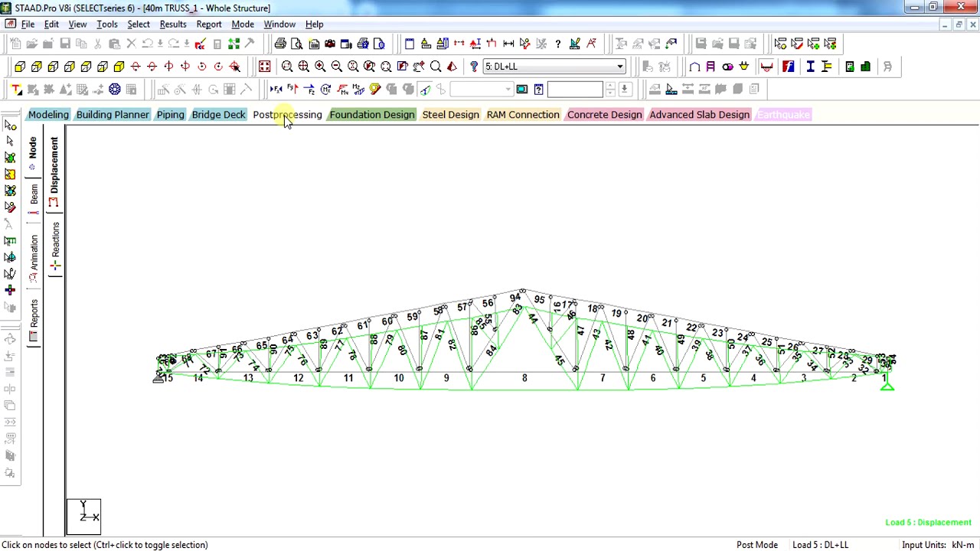980x551 pixels.
Task: Open the RAM Connection tab
Action: tap(523, 115)
